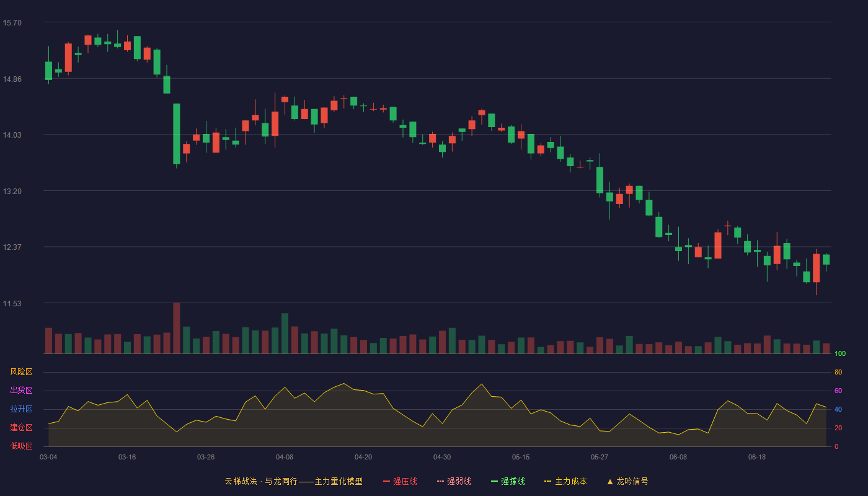Click the 04-20 date label

coord(363,457)
